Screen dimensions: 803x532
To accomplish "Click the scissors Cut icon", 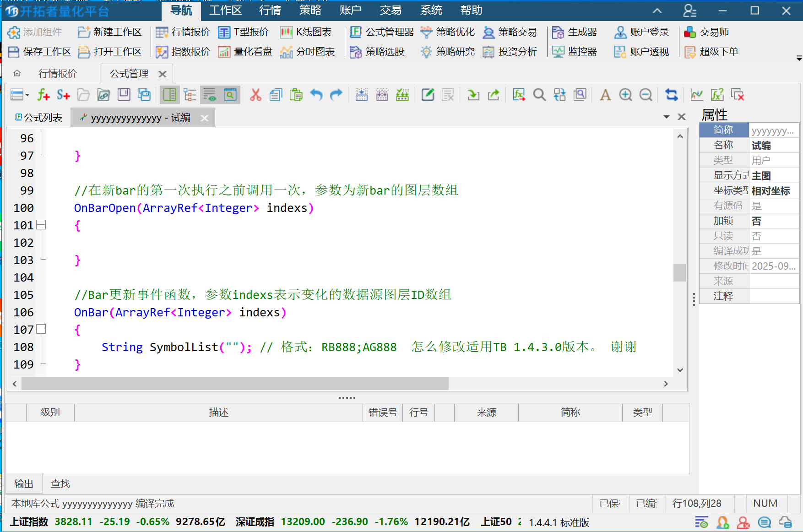I will (255, 95).
